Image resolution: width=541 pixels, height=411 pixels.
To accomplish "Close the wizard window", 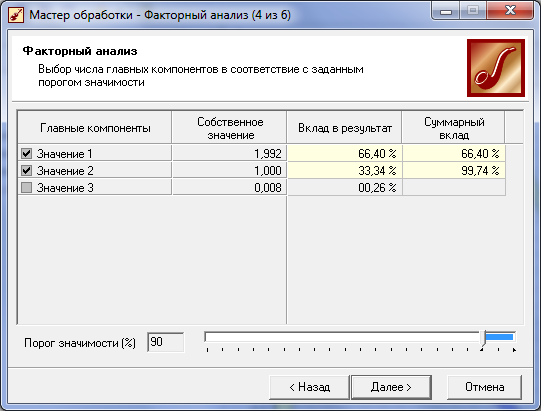I will pos(510,11).
